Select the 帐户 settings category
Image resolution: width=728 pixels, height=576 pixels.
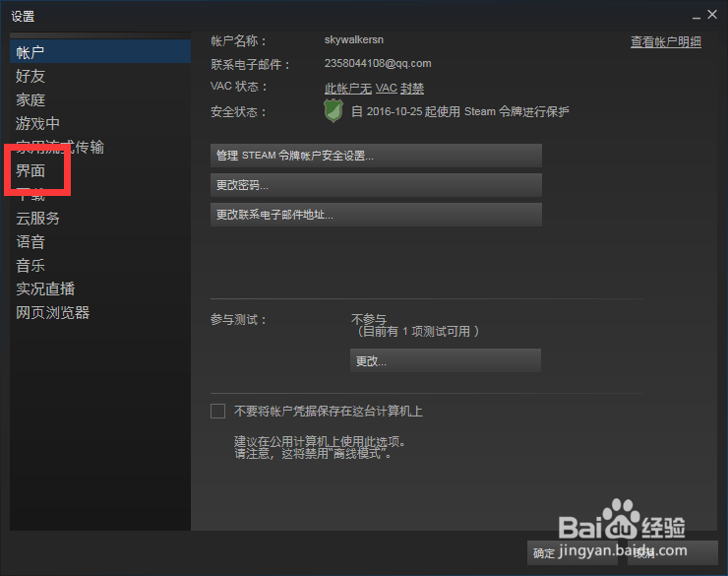(99, 52)
